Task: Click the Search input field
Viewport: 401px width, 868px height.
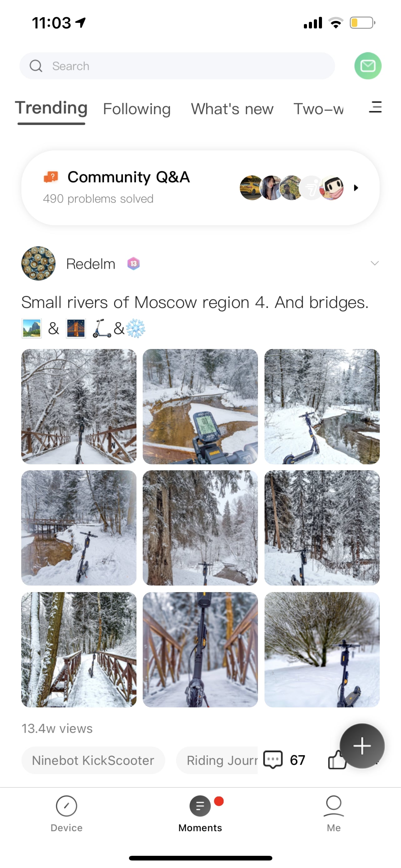Action: tap(177, 66)
